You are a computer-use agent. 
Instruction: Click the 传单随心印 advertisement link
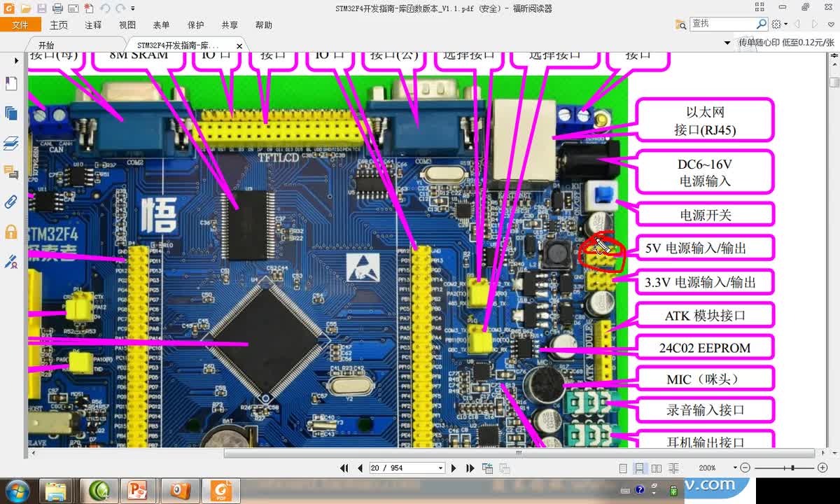pyautogui.click(x=787, y=43)
